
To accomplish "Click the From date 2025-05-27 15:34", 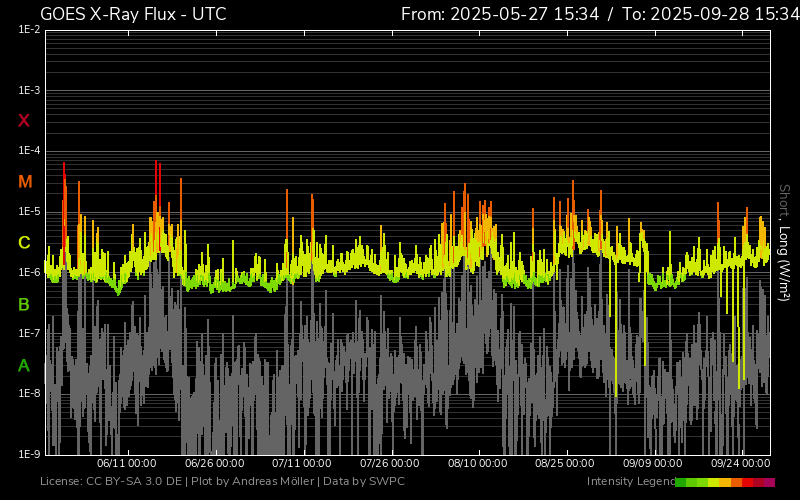I will click(500, 14).
